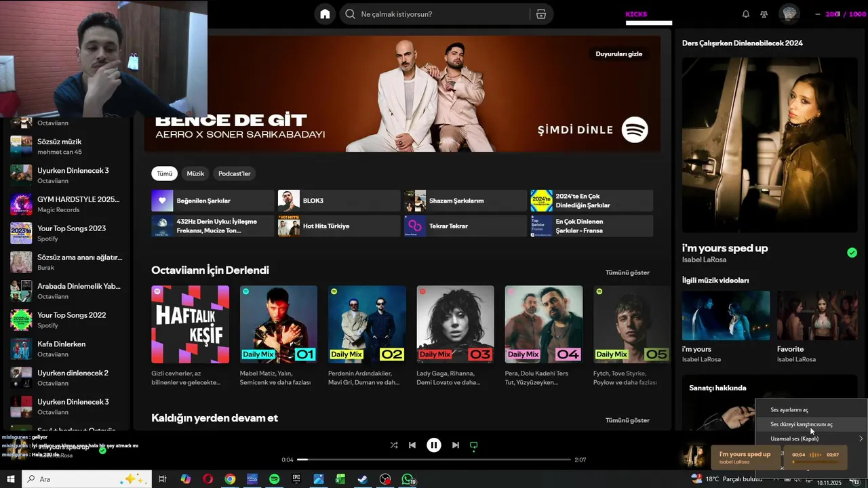Viewport: 868px width, 488px height.
Task: Open the Haftalık Keşif cover
Action: click(190, 325)
